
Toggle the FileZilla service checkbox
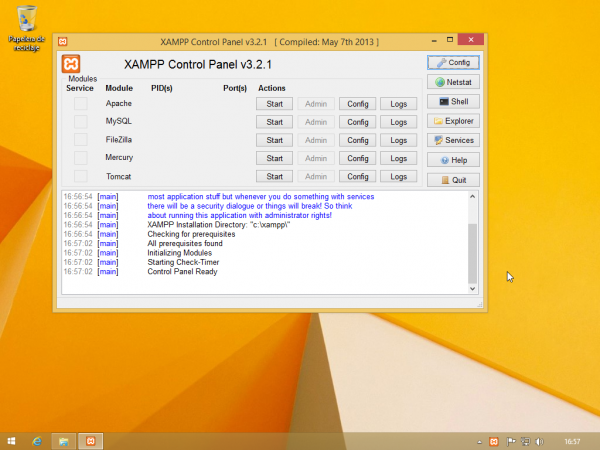[x=80, y=139]
